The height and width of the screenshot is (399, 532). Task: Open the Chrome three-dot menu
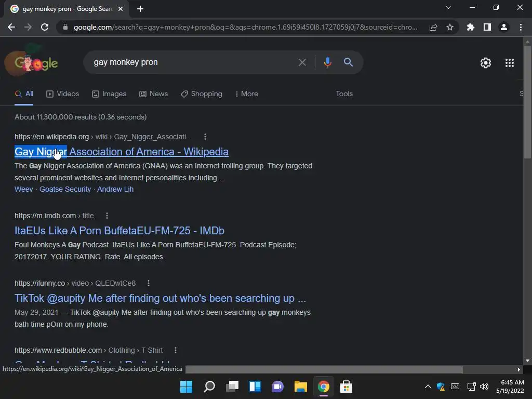[x=521, y=27]
